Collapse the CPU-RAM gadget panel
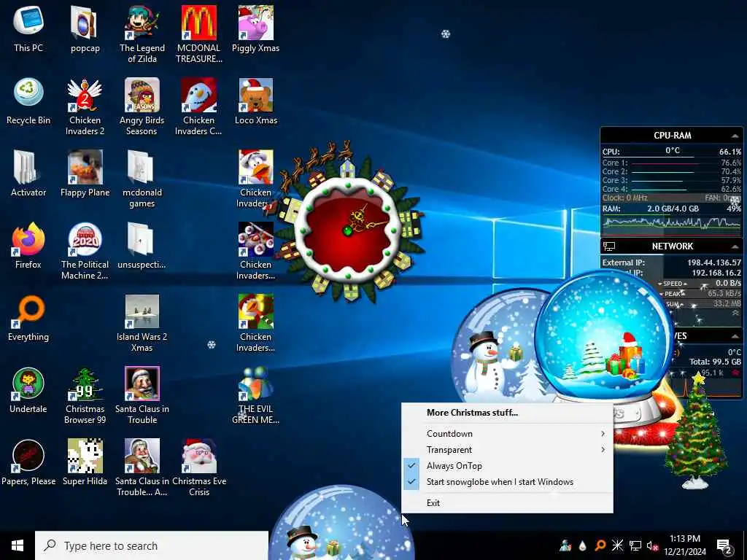Screen dimensions: 747x560 coord(735,136)
